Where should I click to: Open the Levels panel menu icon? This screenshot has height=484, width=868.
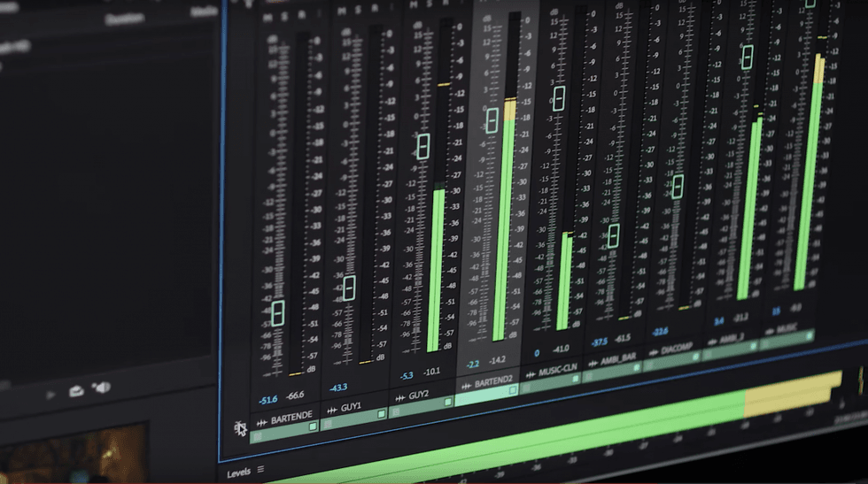260,470
